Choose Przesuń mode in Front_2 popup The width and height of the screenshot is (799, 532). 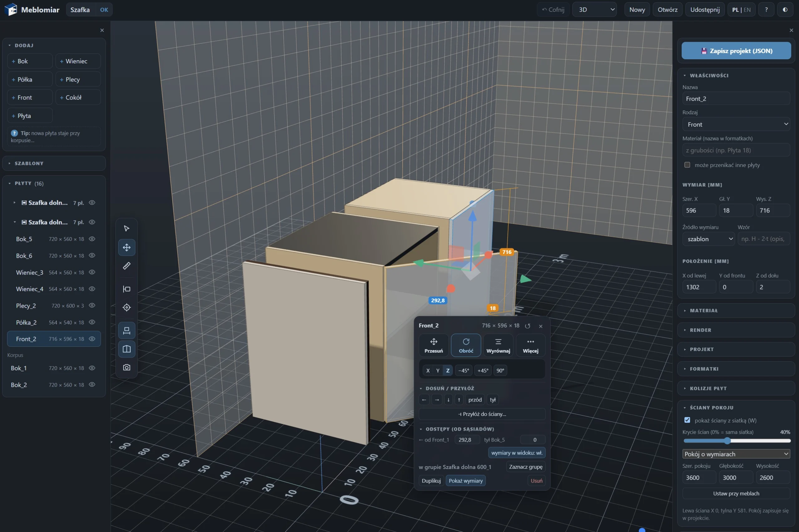point(434,345)
